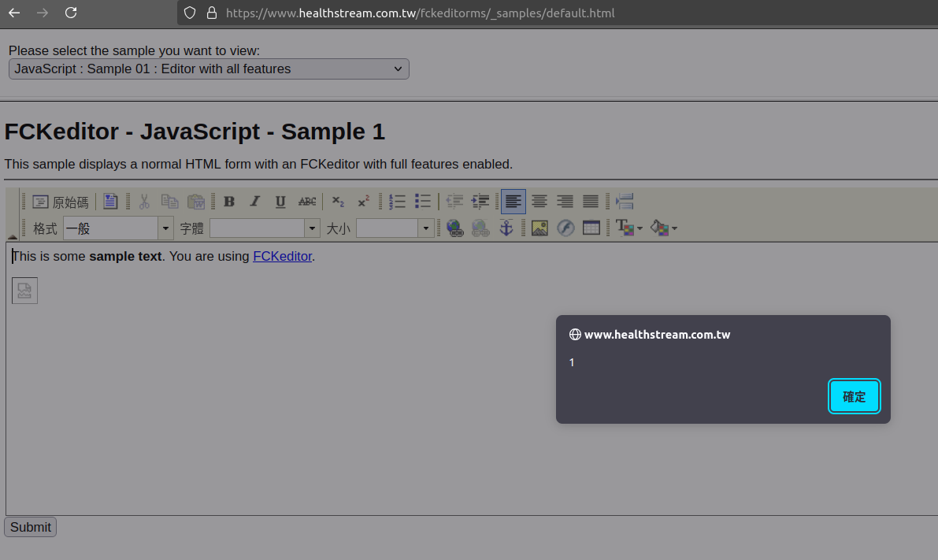Insert a numbered list
938x560 pixels.
point(397,202)
